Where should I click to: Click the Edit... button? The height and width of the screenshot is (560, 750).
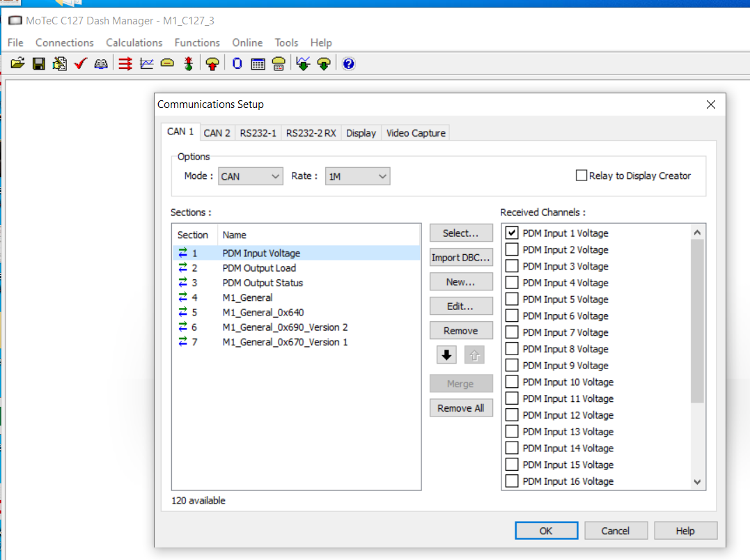pyautogui.click(x=461, y=306)
